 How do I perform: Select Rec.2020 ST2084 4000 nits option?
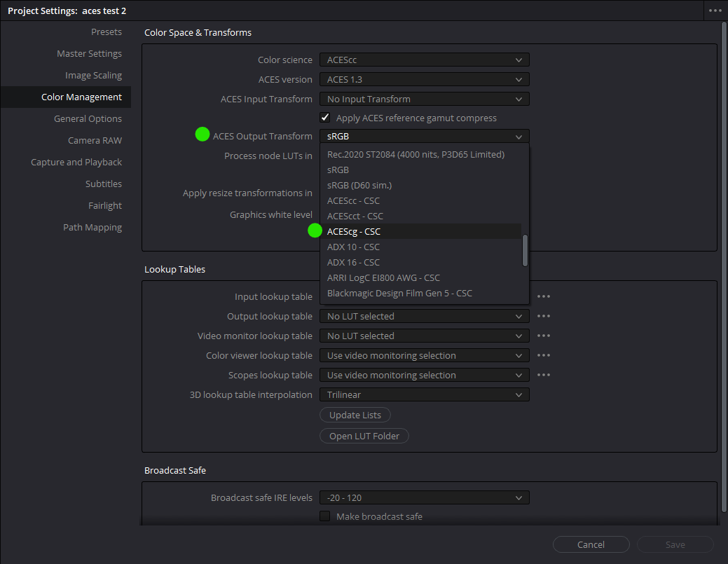tap(420, 154)
